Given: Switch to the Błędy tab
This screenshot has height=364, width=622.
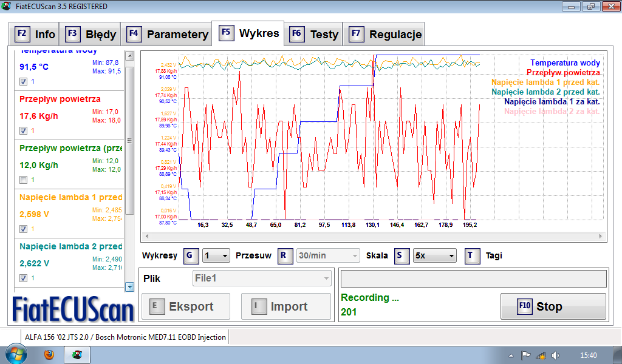Looking at the screenshot, I should coord(89,34).
